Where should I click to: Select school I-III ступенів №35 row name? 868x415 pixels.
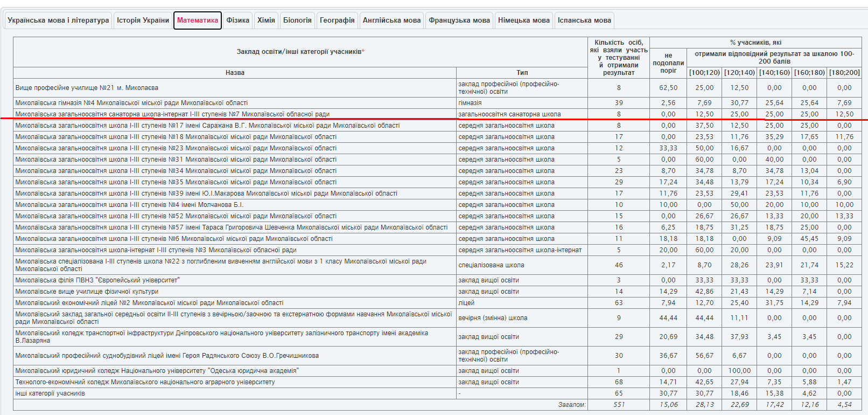coord(176,182)
